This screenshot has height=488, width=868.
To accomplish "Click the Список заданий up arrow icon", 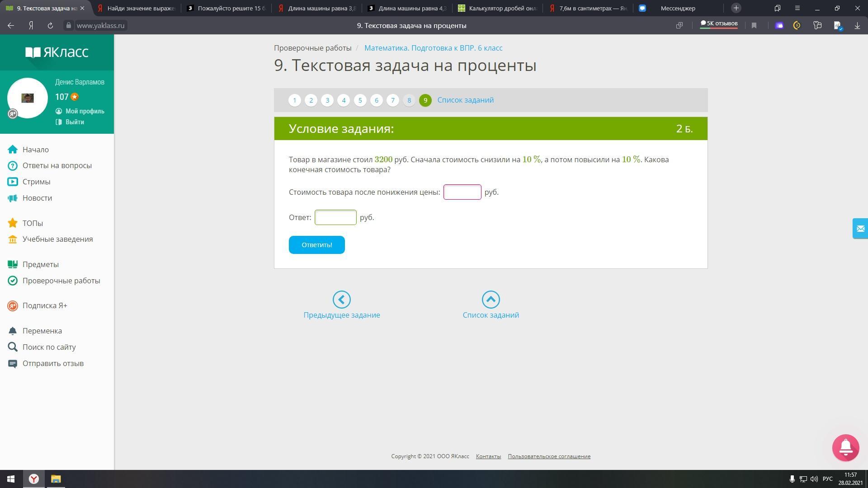I will click(x=491, y=300).
